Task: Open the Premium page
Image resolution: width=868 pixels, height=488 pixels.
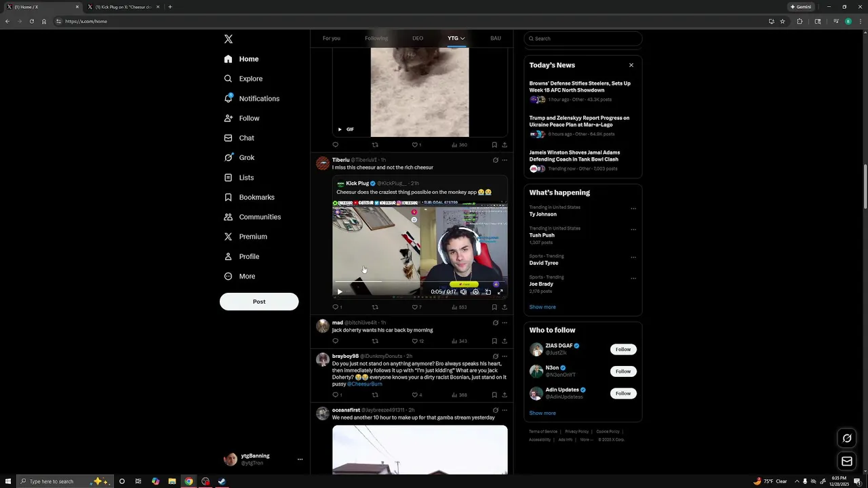Action: coord(245,237)
